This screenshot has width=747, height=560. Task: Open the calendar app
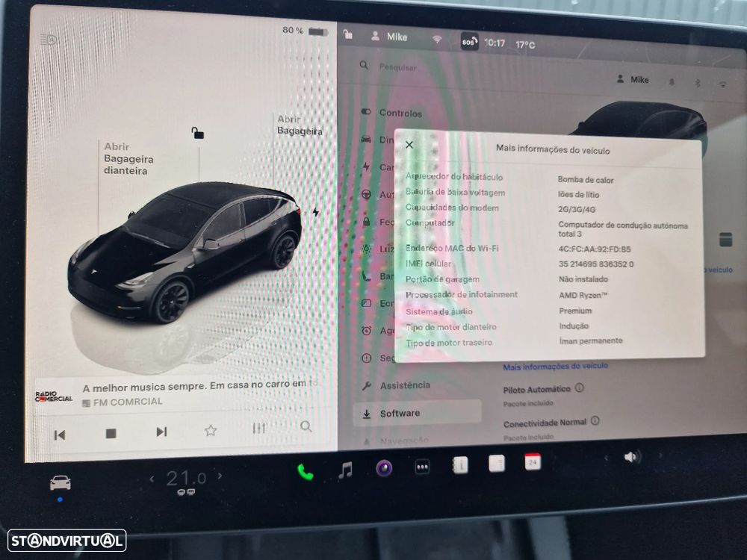click(533, 462)
